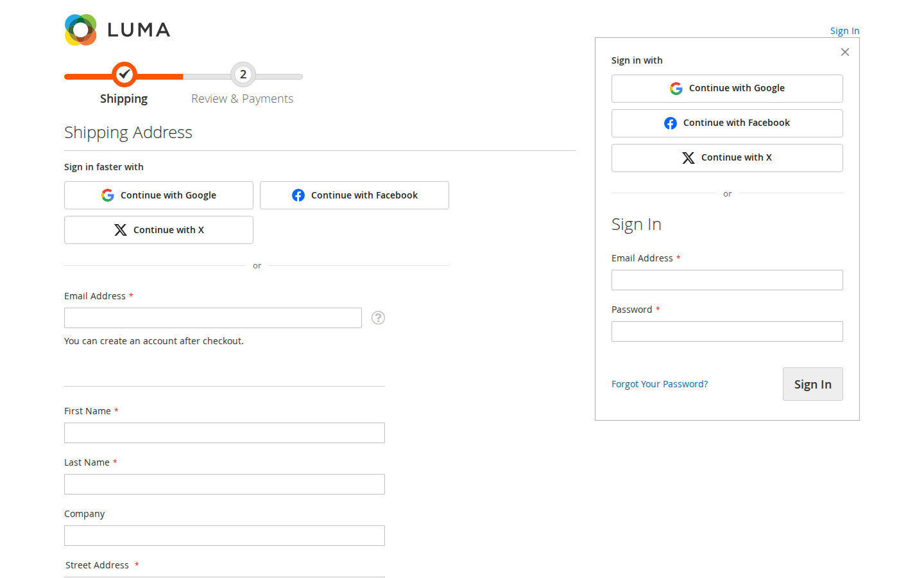Continue with X under Shipping Address
The height and width of the screenshot is (578, 924).
point(158,230)
